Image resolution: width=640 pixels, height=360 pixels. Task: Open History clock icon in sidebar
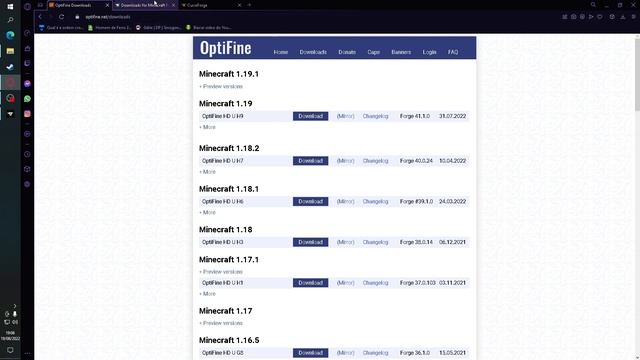[27, 154]
